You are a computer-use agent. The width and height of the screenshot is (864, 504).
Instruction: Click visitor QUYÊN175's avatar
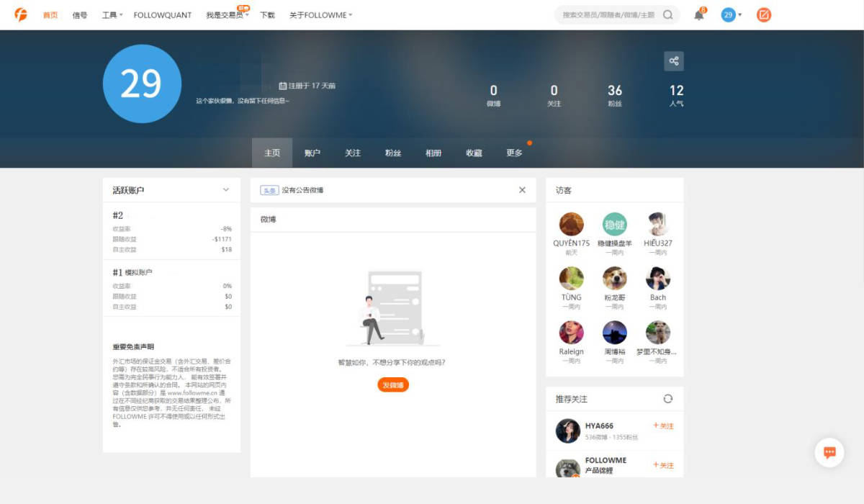[x=570, y=224]
